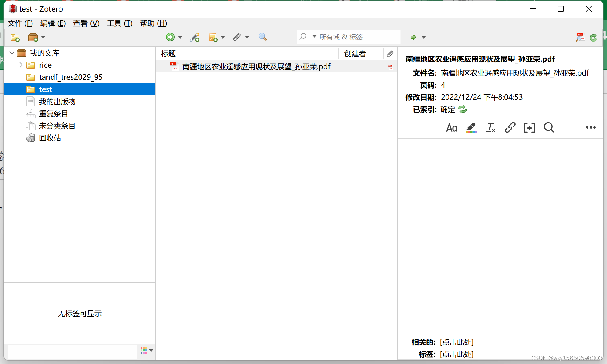Click the PDF attachment indicator in item row
The height and width of the screenshot is (364, 607).
(390, 67)
